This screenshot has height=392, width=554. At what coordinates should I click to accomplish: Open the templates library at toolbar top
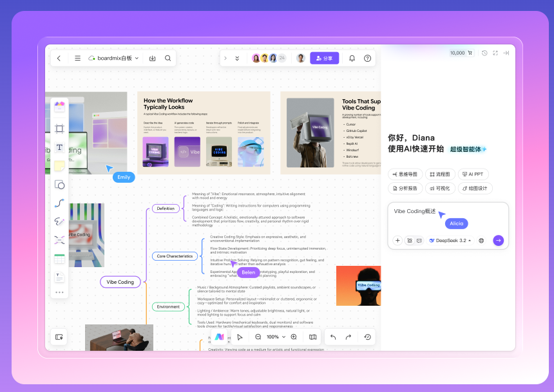tap(59, 106)
